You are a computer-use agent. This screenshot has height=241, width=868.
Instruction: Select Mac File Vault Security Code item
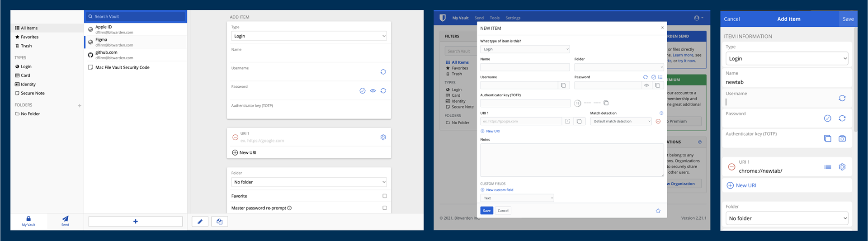coord(136,67)
